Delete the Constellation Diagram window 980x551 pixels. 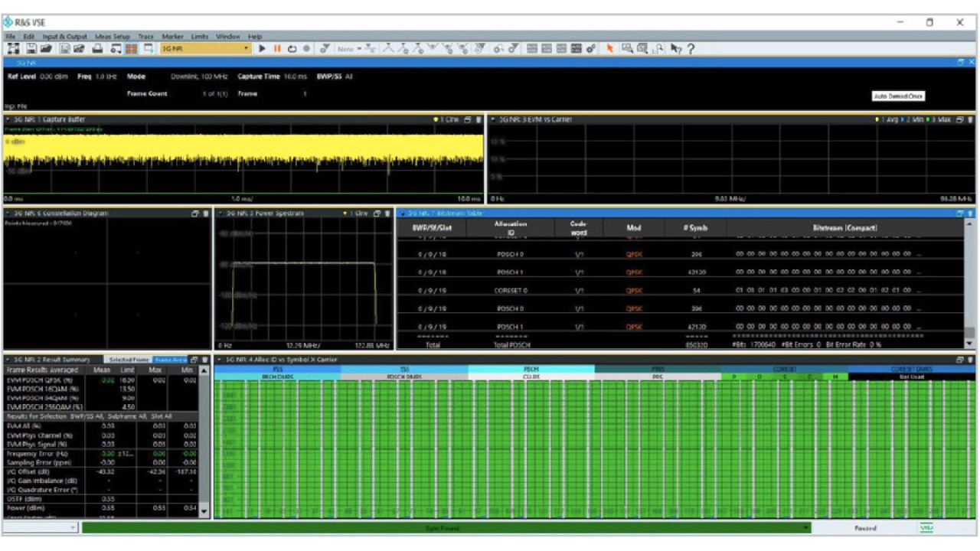pyautogui.click(x=205, y=214)
